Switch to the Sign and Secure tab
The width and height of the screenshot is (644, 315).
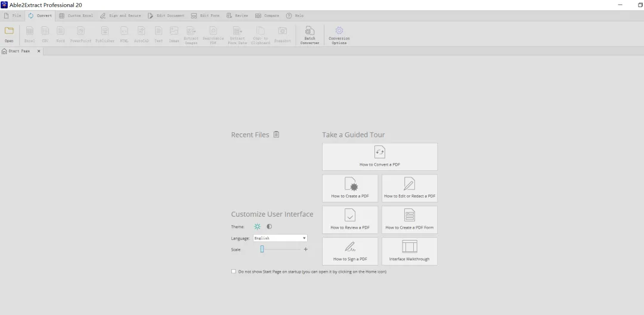[120, 15]
